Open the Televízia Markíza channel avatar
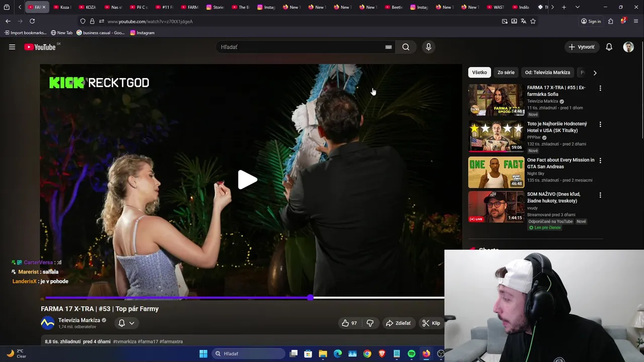644x362 pixels. pyautogui.click(x=47, y=323)
